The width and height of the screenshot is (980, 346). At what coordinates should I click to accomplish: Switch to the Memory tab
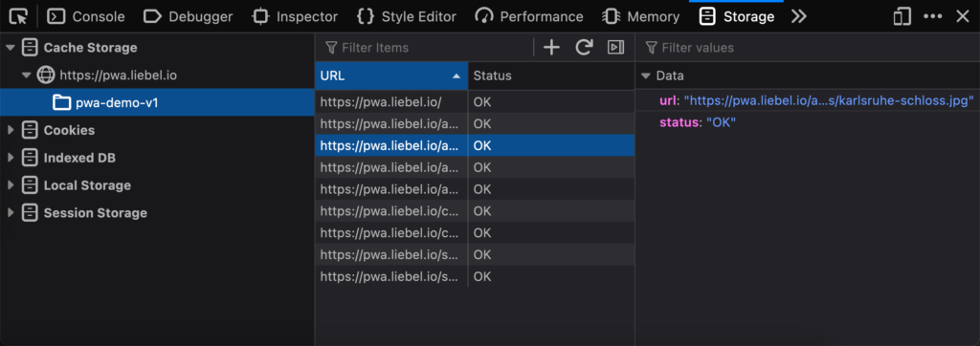coord(640,17)
